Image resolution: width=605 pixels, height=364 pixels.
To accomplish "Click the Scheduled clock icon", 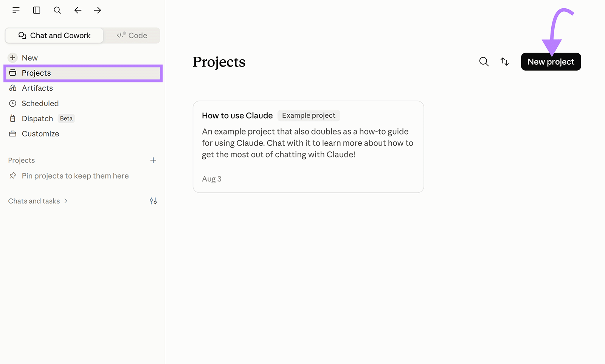I will [x=12, y=103].
